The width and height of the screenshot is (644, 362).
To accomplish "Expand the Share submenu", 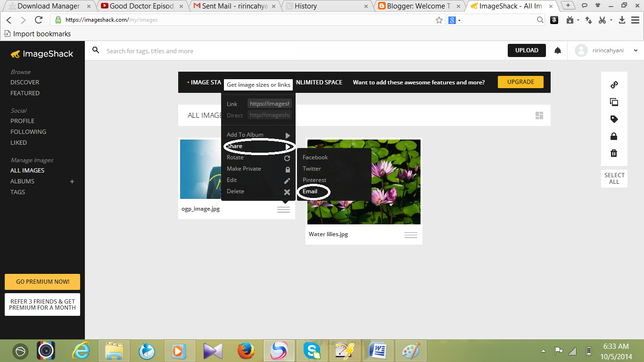I will coord(258,146).
